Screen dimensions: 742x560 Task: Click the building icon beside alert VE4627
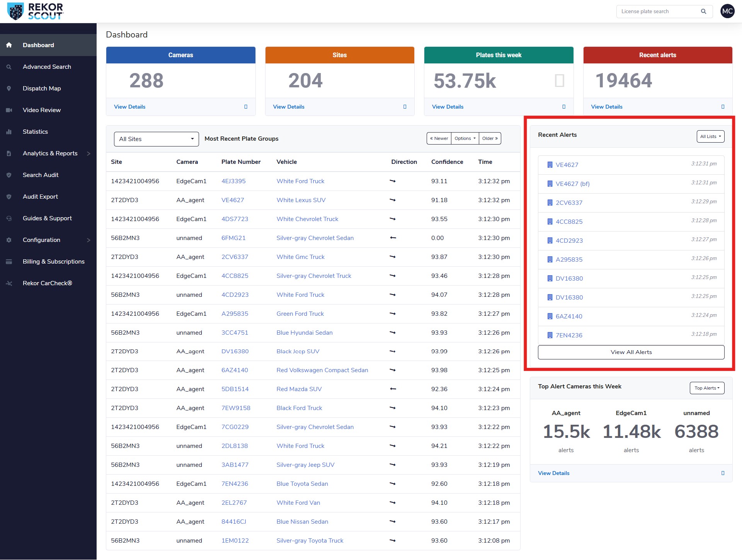pyautogui.click(x=550, y=165)
